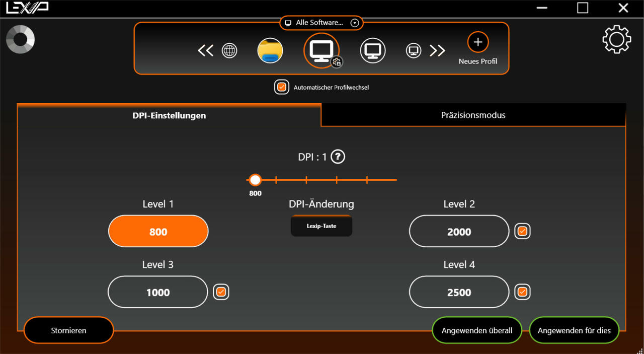The height and width of the screenshot is (354, 644).
Task: Switch to the DPI-Einstellungen tab
Action: (169, 115)
